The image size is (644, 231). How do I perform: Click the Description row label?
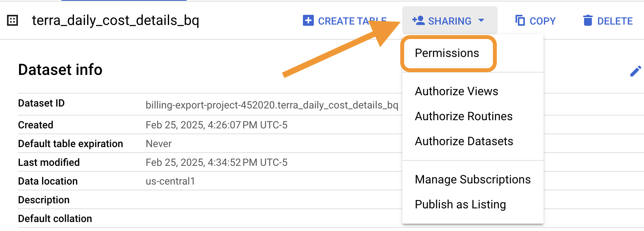tap(44, 200)
